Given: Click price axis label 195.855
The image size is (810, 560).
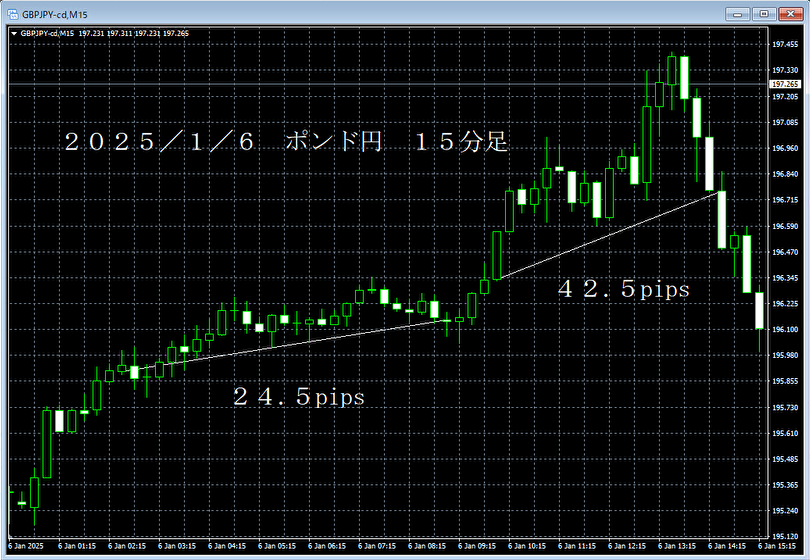Looking at the screenshot, I should [785, 381].
